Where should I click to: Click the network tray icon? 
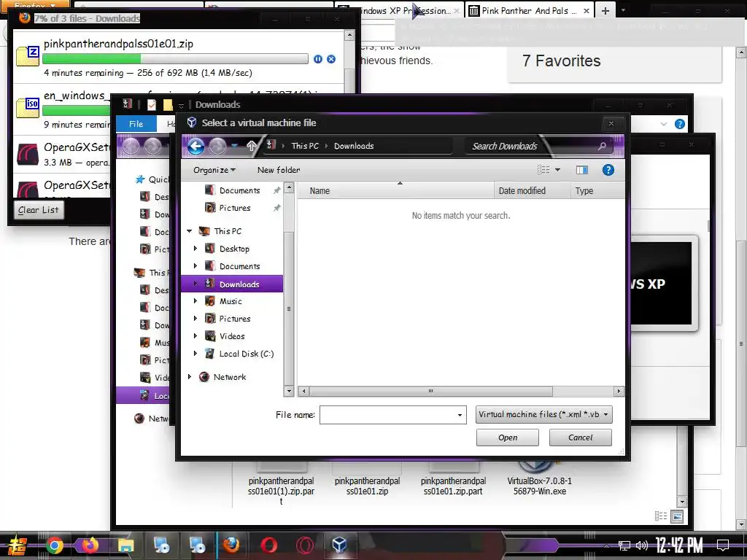coord(624,545)
